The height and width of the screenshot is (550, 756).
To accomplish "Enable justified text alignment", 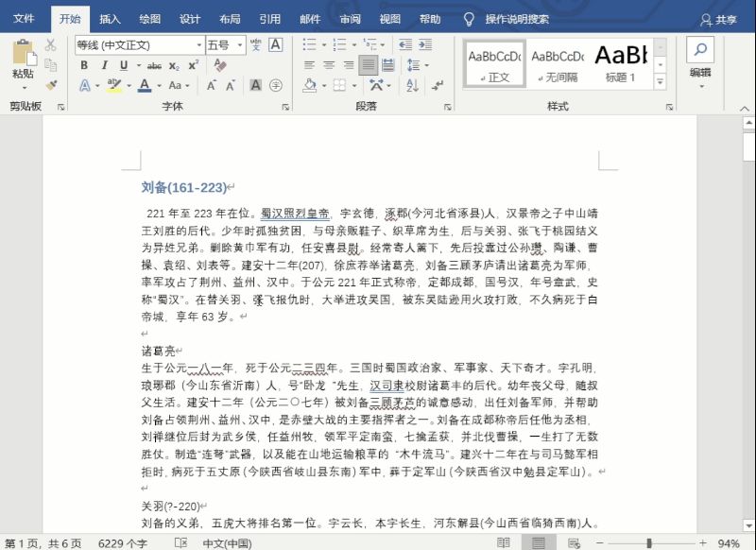I will pos(369,64).
